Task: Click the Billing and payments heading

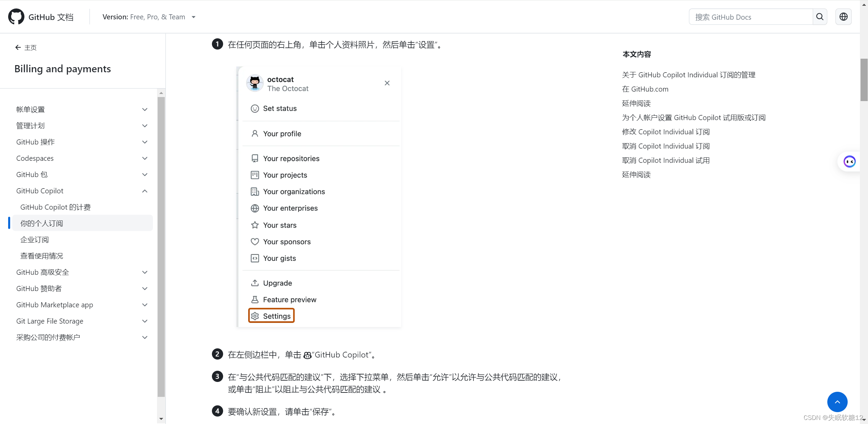Action: pos(62,69)
